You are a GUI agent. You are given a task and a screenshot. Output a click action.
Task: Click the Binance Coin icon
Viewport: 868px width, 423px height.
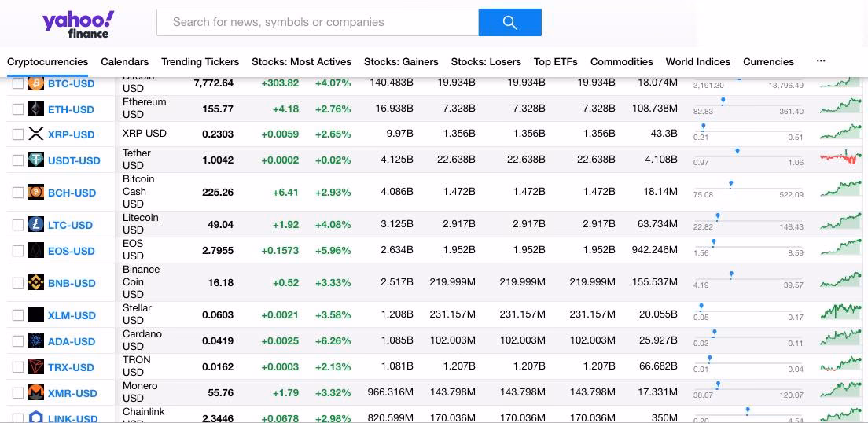36,282
